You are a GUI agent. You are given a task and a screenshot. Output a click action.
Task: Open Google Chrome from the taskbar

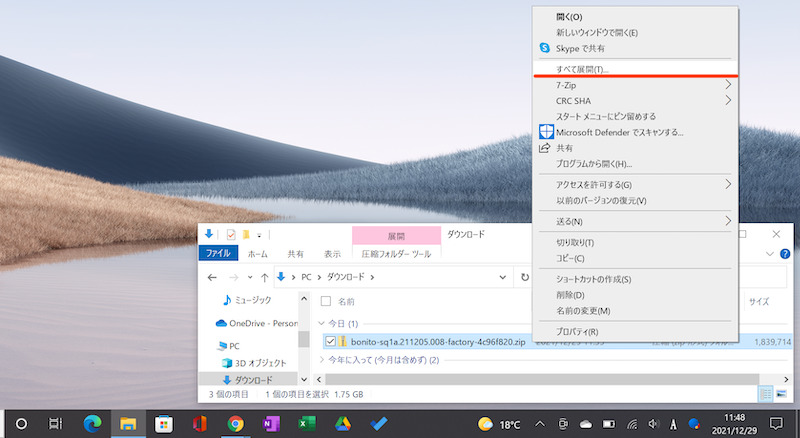click(235, 423)
